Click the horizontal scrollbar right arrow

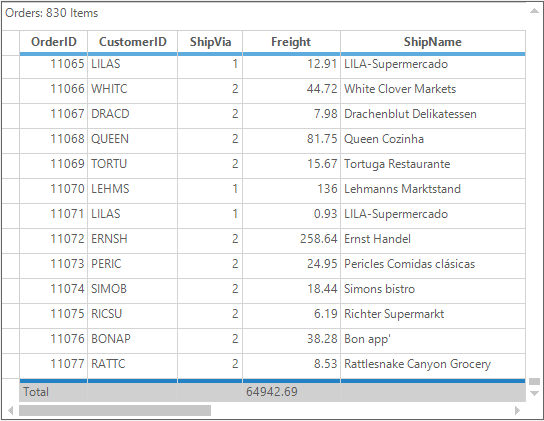[x=518, y=411]
